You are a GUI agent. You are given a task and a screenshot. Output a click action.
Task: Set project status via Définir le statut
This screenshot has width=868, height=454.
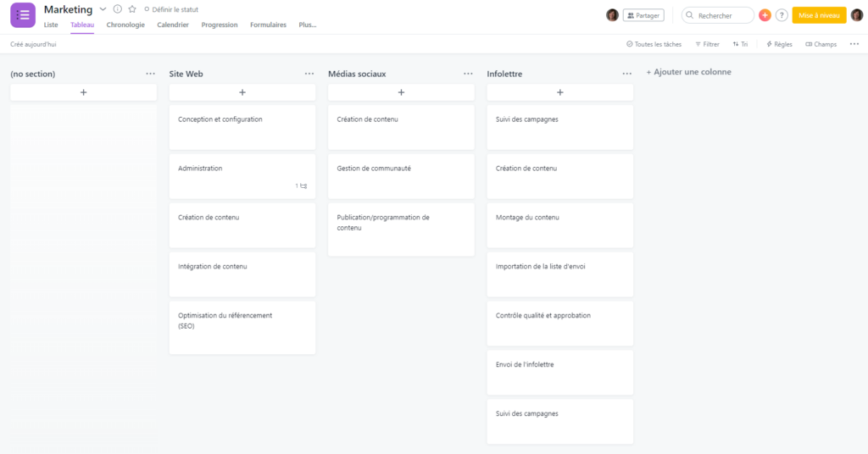click(x=171, y=9)
